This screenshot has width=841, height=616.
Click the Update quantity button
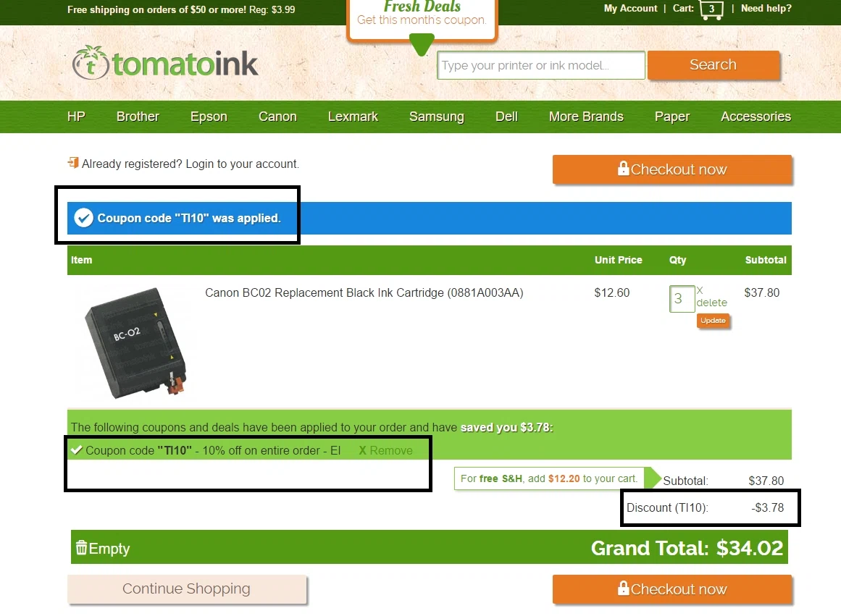tap(713, 321)
